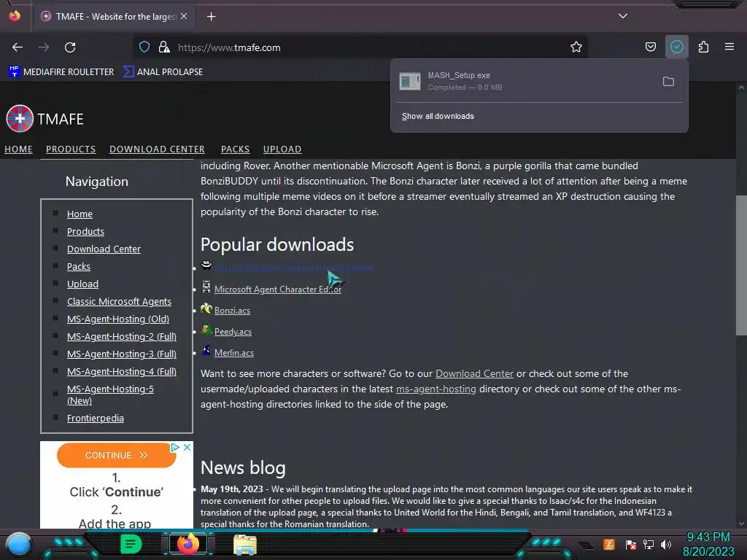This screenshot has height=560, width=747.
Task: Click the scrollbar down arrow
Action: [x=741, y=524]
